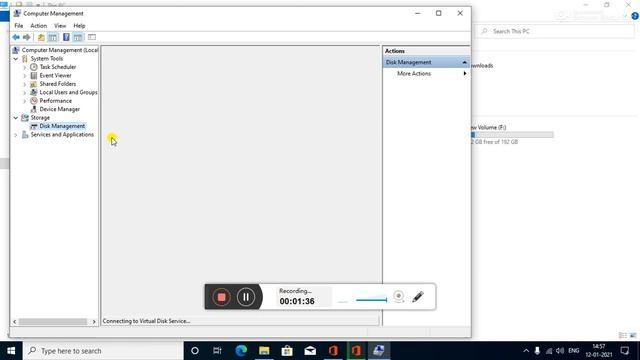Open File Explorer from taskbar

coord(264,351)
